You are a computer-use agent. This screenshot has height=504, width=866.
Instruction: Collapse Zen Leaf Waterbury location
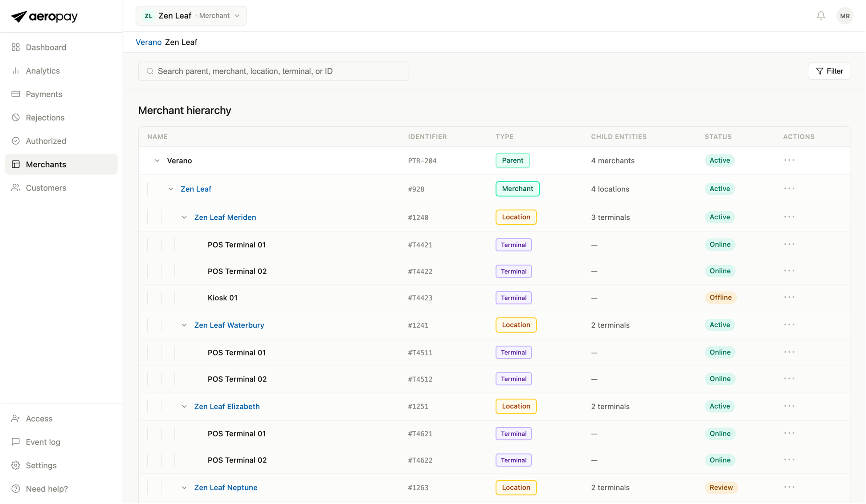pos(184,325)
